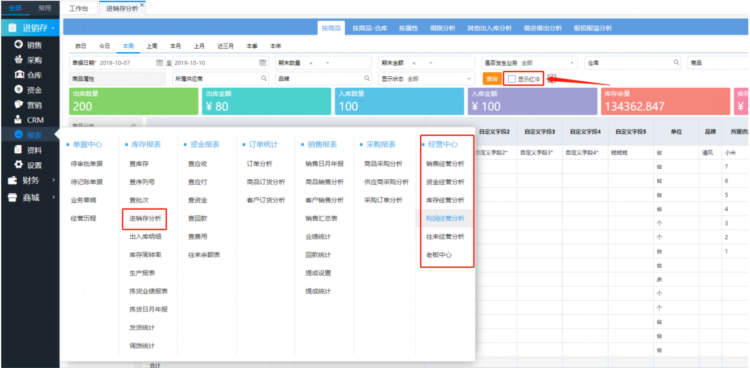Open the 销售 module in the sidebar
The width and height of the screenshot is (750, 368).
[29, 45]
